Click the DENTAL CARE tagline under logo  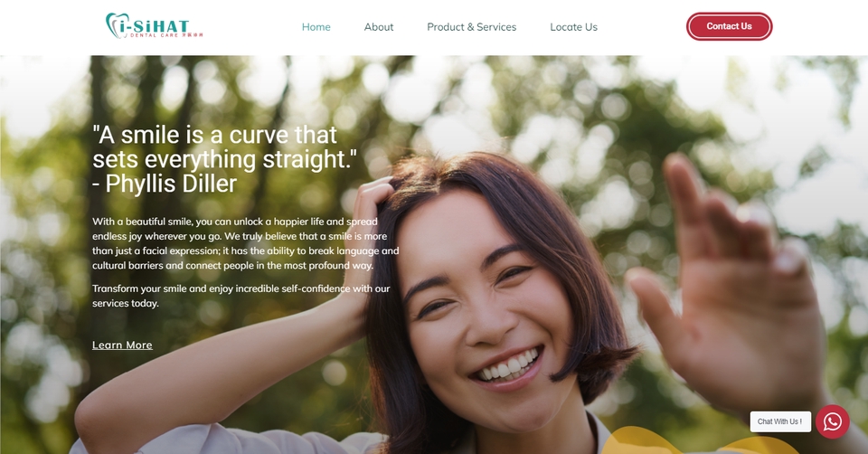pyautogui.click(x=154, y=35)
